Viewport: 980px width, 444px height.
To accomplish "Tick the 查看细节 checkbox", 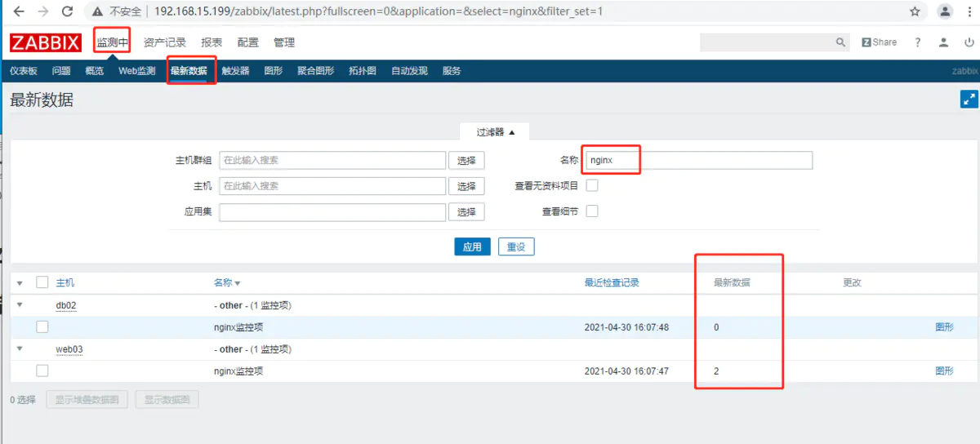I will [x=593, y=211].
